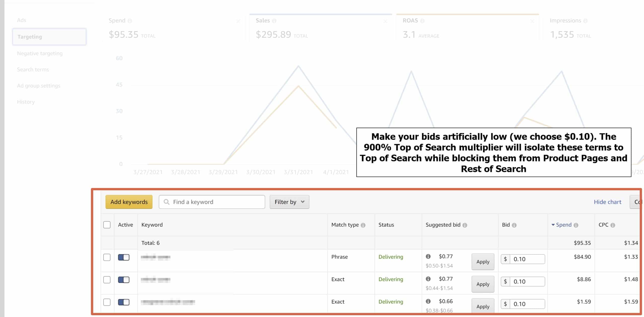Click the CPC column info icon
The width and height of the screenshot is (644, 317).
click(x=613, y=225)
